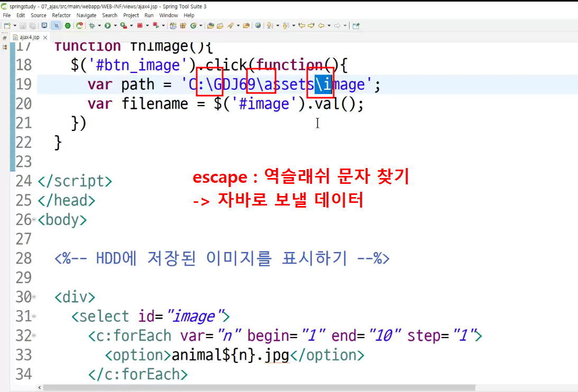The height and width of the screenshot is (392, 578).
Task: Open the web browser globe icon
Action: 258,25
